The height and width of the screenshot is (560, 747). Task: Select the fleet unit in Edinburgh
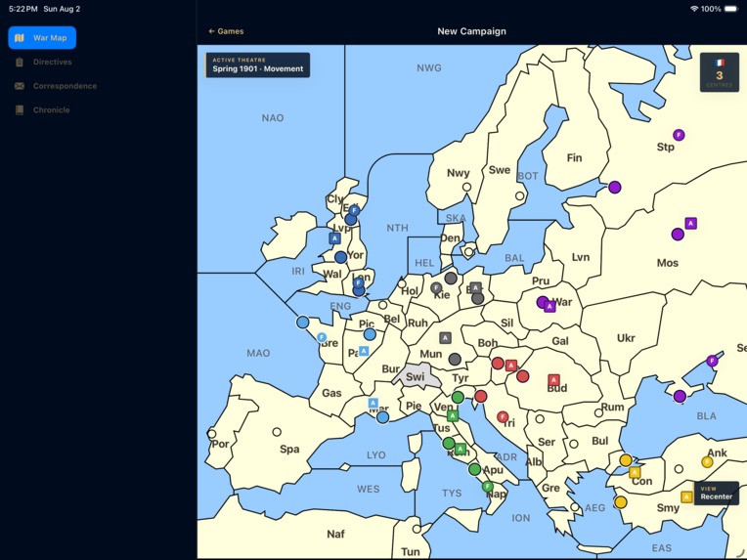(354, 210)
